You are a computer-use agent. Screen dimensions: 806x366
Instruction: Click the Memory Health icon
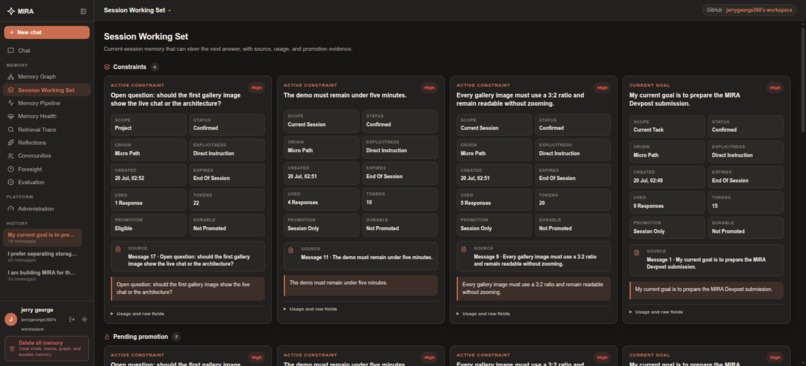tap(11, 116)
